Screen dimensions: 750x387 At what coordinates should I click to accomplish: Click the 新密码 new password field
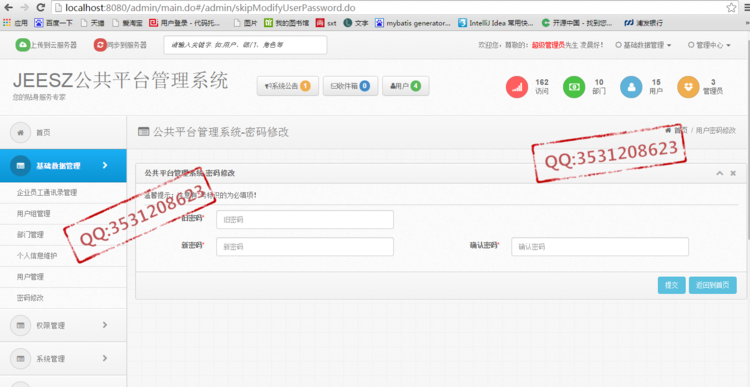pyautogui.click(x=305, y=247)
